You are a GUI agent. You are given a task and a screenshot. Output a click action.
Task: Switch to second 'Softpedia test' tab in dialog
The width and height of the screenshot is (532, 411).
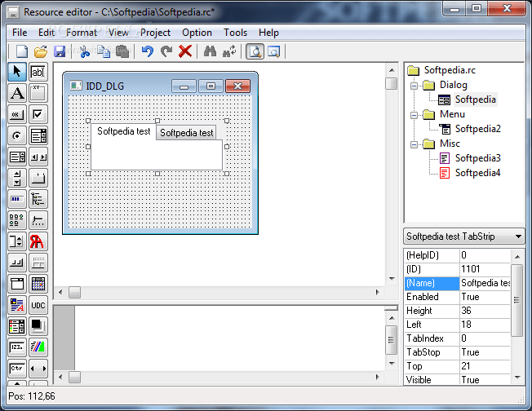pos(186,133)
